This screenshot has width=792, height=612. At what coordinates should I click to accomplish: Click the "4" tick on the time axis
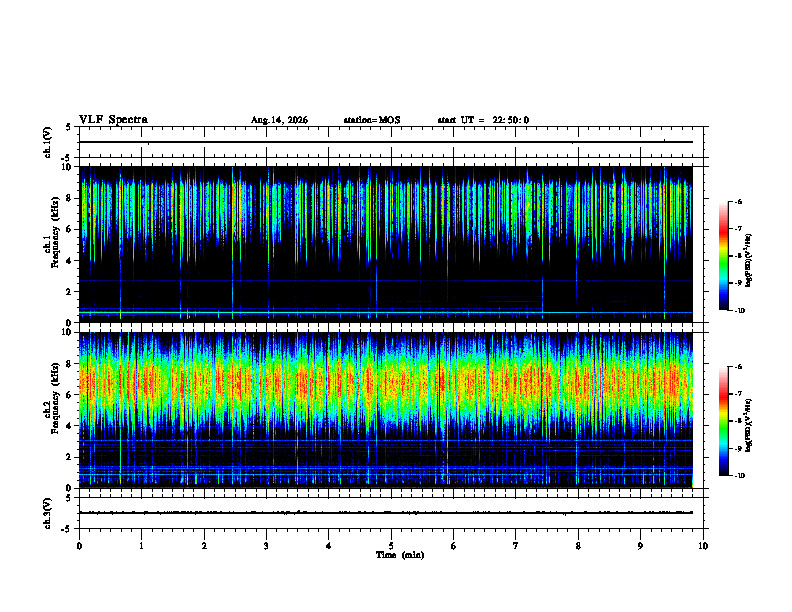(x=329, y=546)
